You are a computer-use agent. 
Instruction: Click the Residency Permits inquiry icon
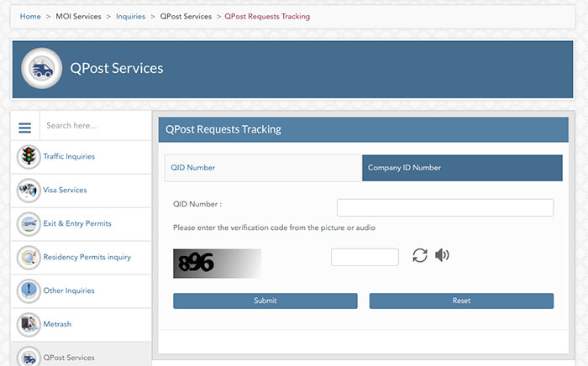(x=29, y=258)
